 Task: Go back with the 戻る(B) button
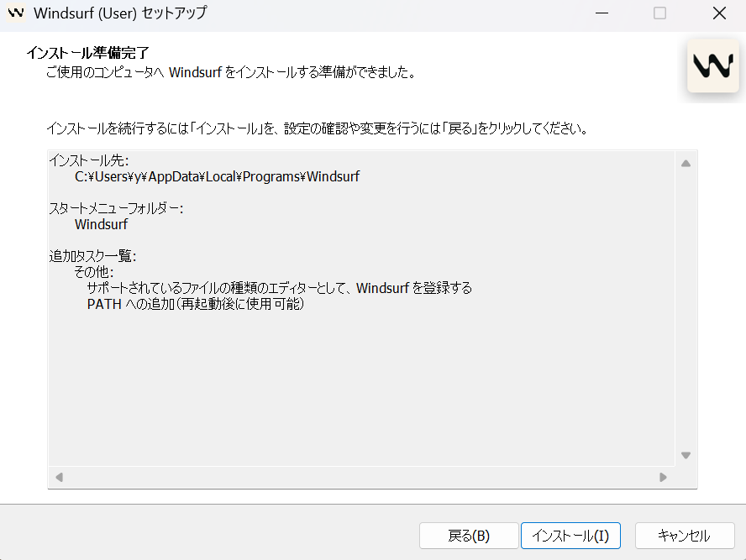pyautogui.click(x=469, y=536)
